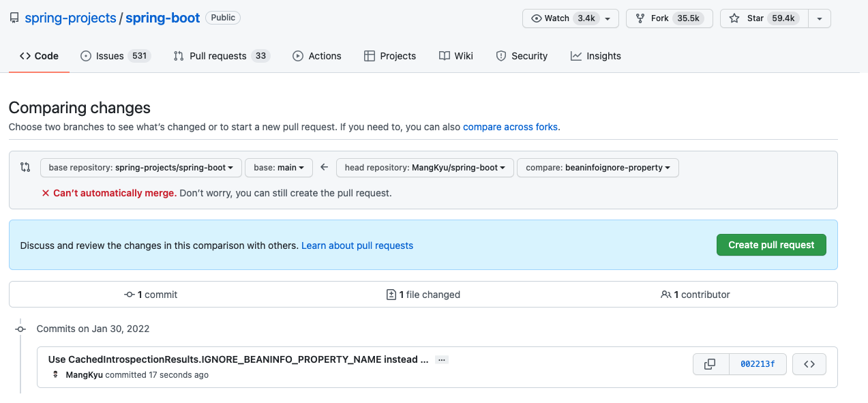Follow the compare across forks link
The width and height of the screenshot is (868, 403).
pyautogui.click(x=511, y=127)
